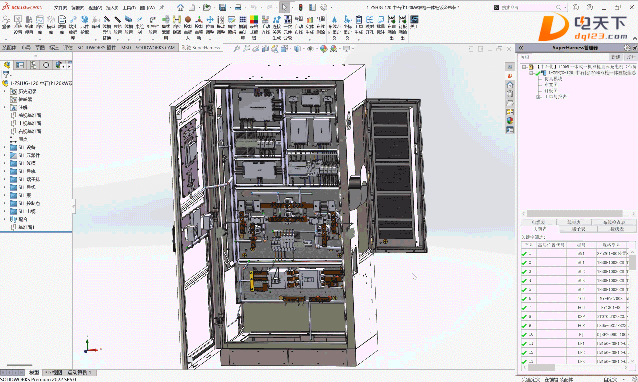
Task: Collapse the green-checked node in SuperHarness tree
Action: pyautogui.click(x=531, y=73)
